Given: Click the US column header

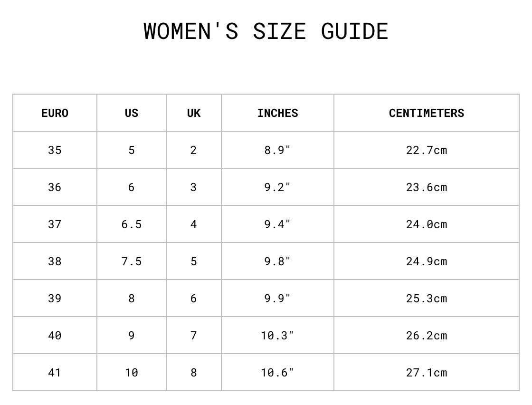Looking at the screenshot, I should (x=132, y=113).
